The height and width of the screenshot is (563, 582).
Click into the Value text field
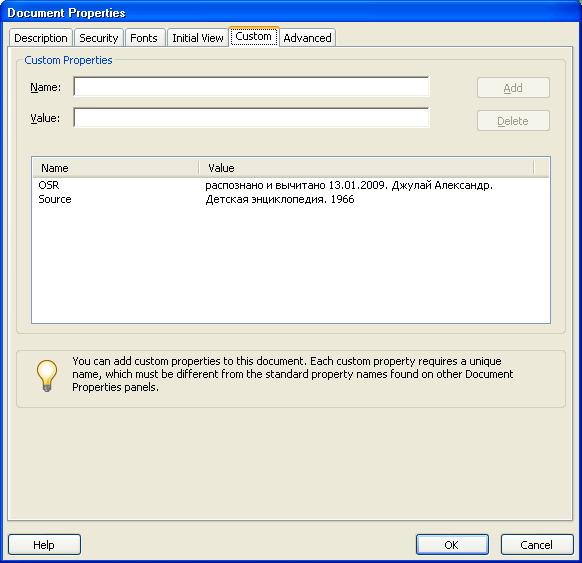click(251, 117)
